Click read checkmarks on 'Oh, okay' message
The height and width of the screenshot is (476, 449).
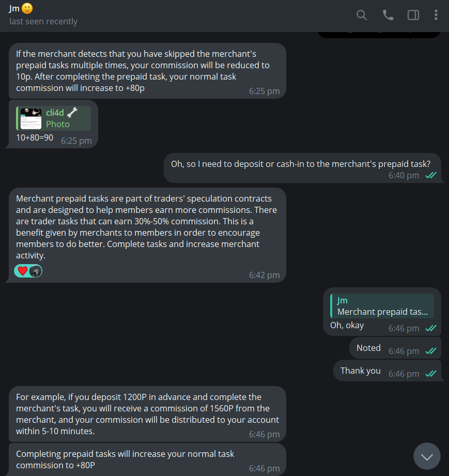431,328
